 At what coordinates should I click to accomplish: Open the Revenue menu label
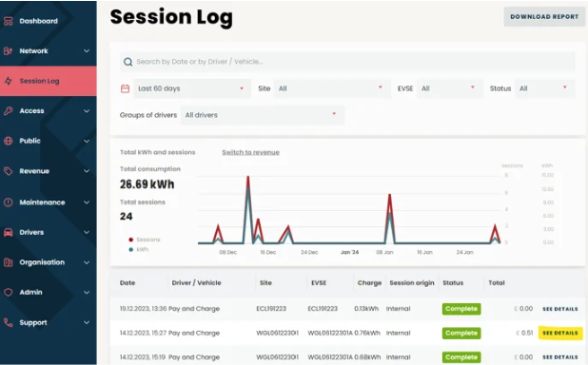point(34,171)
